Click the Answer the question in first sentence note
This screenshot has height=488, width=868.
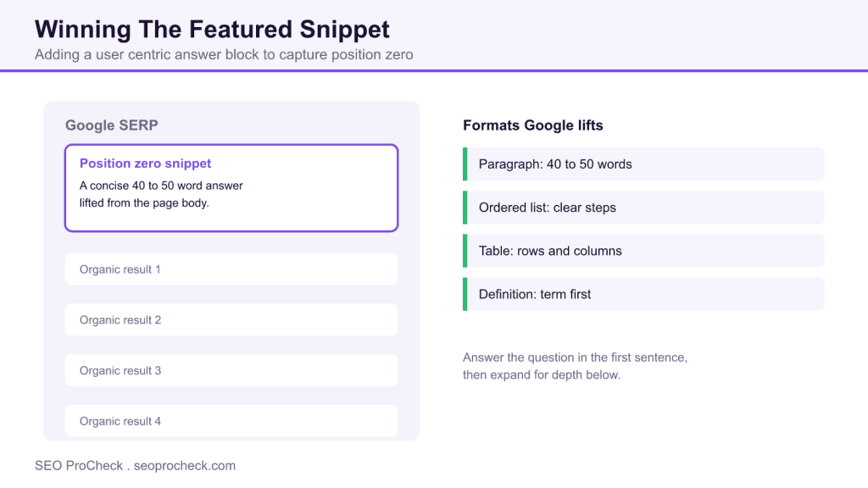pyautogui.click(x=575, y=366)
